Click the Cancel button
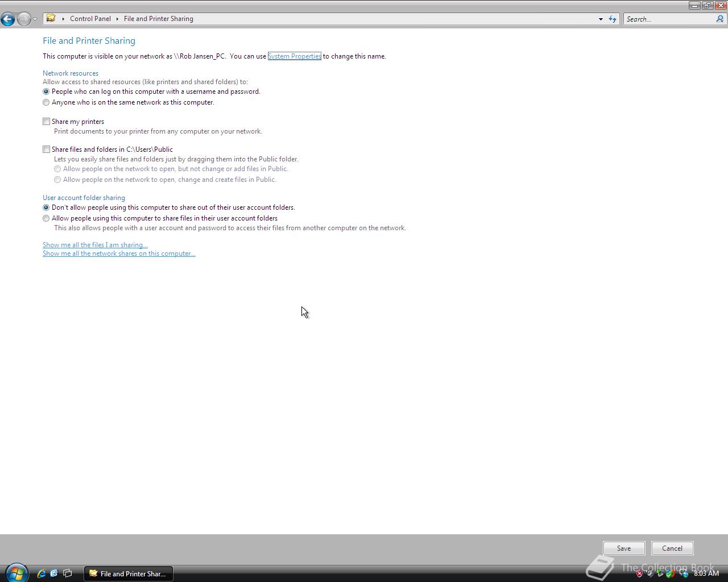This screenshot has width=728, height=582. (672, 548)
